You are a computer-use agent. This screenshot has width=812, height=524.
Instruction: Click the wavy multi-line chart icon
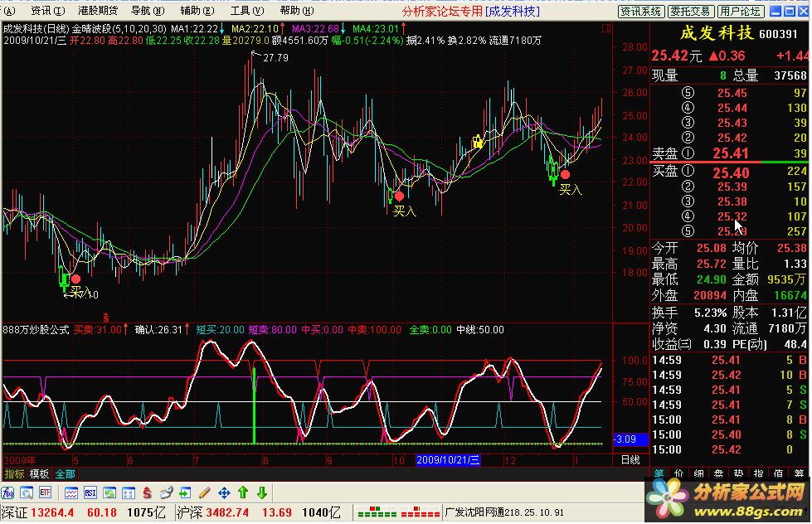click(71, 493)
